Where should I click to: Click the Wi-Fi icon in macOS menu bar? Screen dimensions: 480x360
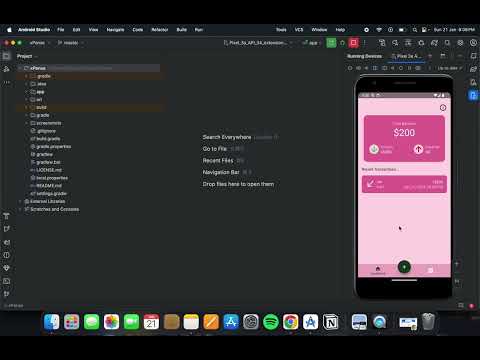click(x=379, y=30)
